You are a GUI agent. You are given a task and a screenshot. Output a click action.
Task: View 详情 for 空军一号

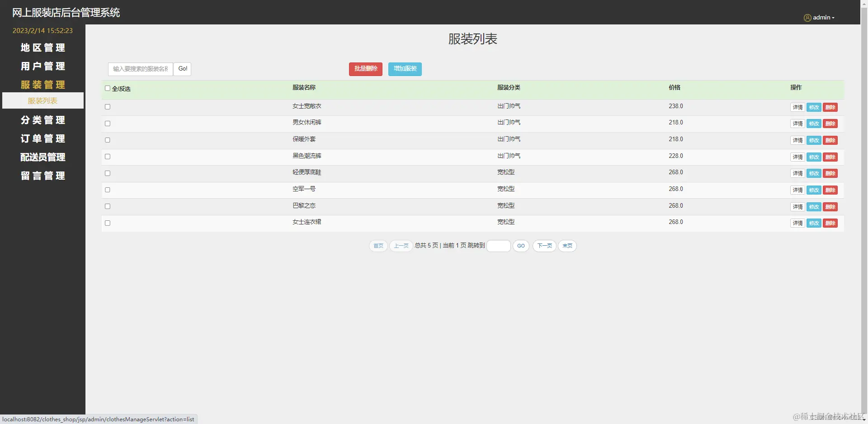[x=797, y=190]
